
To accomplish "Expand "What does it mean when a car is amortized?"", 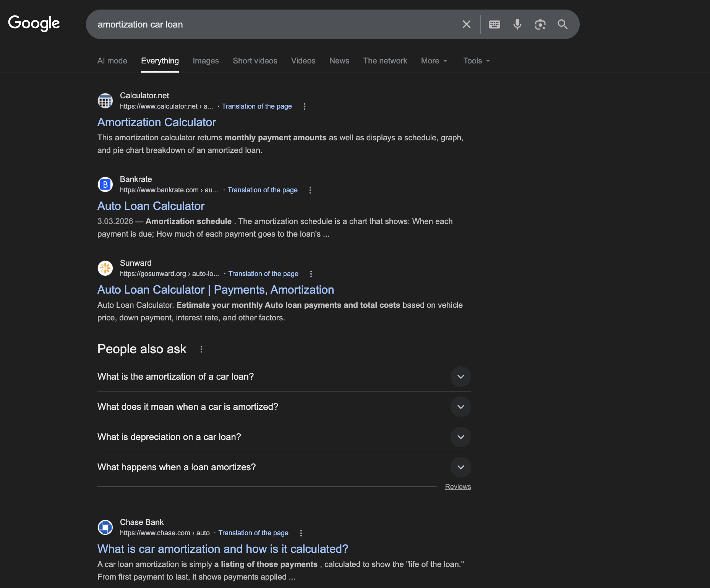I will (460, 407).
